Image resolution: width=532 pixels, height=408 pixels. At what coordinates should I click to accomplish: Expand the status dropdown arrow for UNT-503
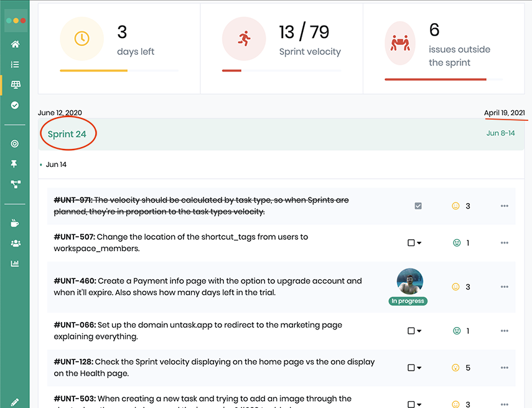pos(419,404)
